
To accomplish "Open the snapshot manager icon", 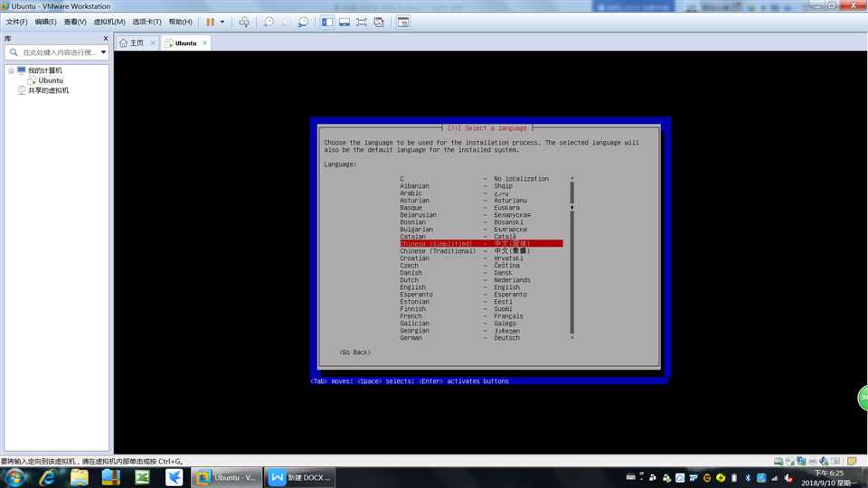I will pyautogui.click(x=304, y=22).
